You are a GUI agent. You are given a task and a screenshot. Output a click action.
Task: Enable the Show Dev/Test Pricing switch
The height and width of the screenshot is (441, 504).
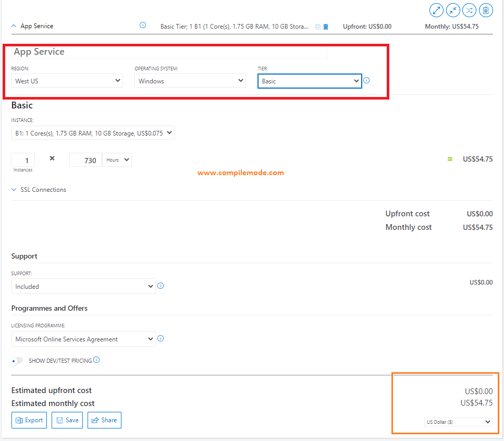[17, 360]
